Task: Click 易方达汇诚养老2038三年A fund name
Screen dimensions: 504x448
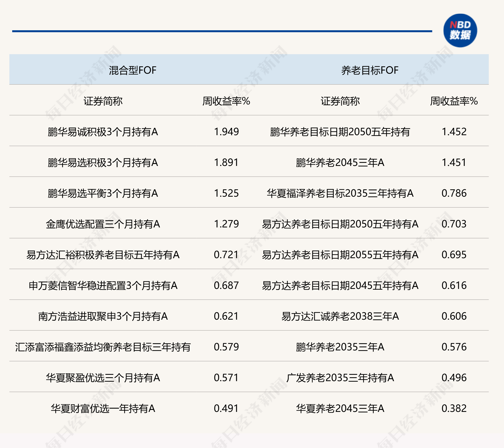Action: (340, 316)
